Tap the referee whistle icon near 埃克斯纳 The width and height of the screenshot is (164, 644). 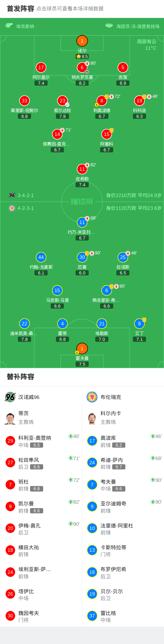tap(9, 26)
